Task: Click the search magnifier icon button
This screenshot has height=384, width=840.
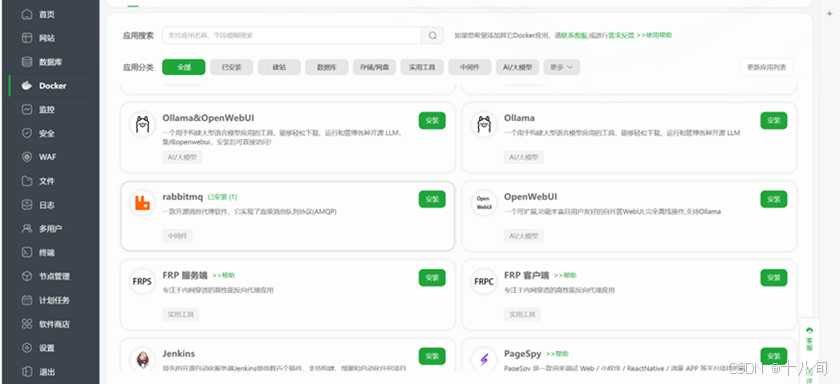Action: [x=432, y=35]
